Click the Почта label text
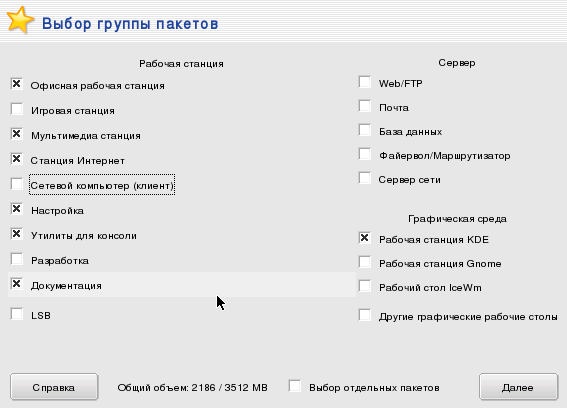The height and width of the screenshot is (408, 567). tap(394, 108)
